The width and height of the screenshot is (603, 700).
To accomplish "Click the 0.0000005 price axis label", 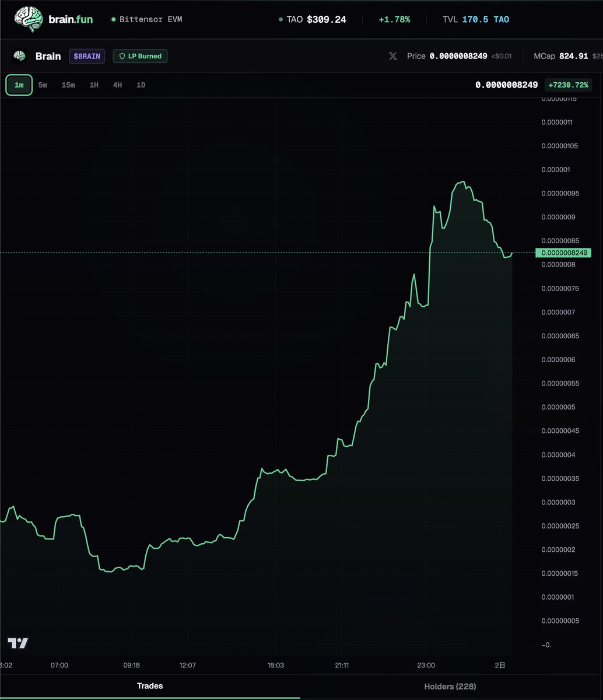I will [559, 407].
